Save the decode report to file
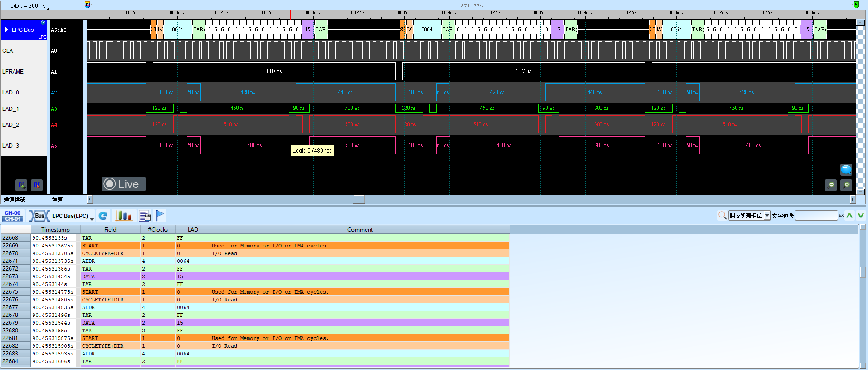The width and height of the screenshot is (868, 370). coord(145,216)
